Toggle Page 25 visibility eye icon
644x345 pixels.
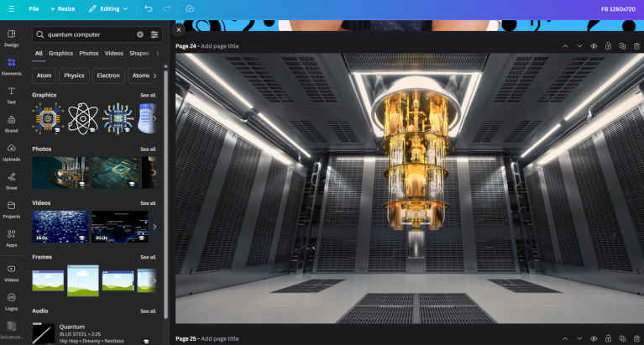coord(594,338)
